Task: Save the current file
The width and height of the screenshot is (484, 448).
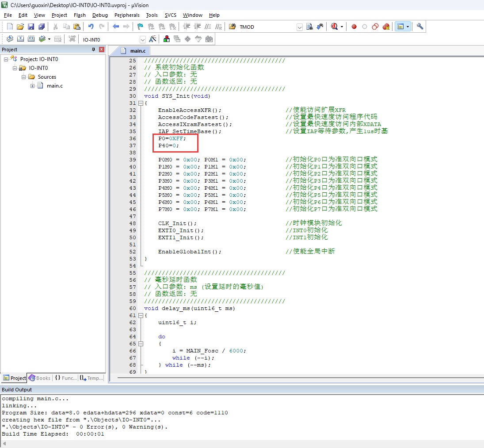Action: tap(31, 27)
